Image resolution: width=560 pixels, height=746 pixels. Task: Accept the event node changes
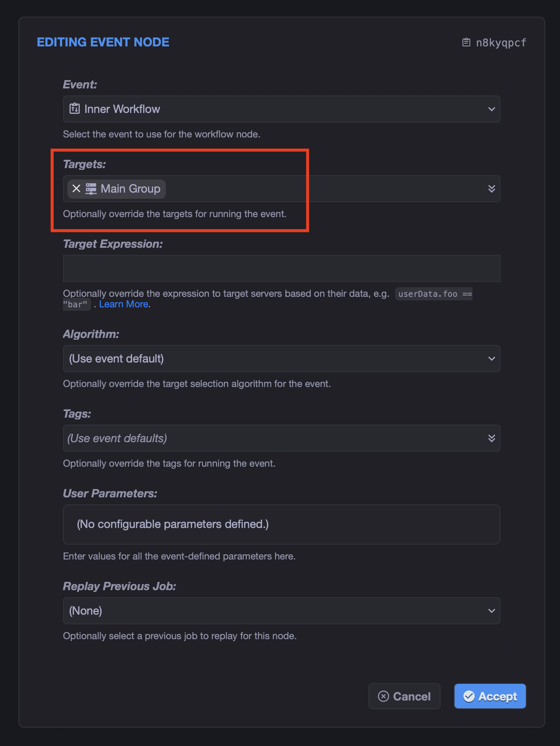[x=490, y=696]
